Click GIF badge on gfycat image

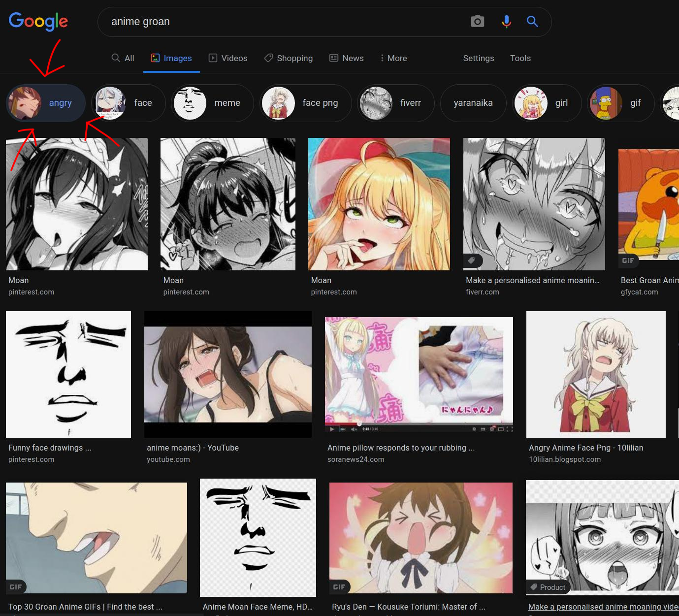pyautogui.click(x=628, y=260)
